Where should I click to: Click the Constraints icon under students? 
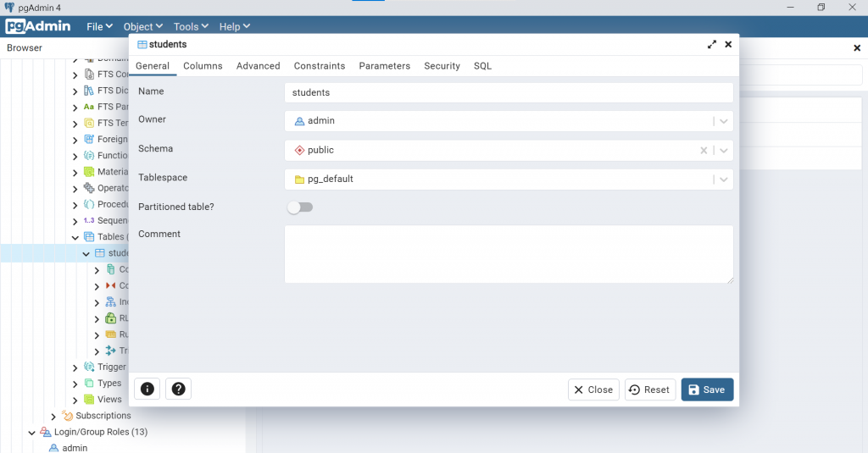click(111, 285)
